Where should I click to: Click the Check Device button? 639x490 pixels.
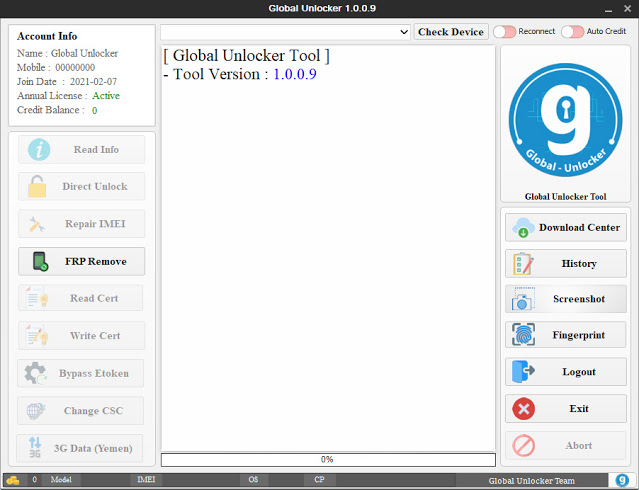click(451, 32)
